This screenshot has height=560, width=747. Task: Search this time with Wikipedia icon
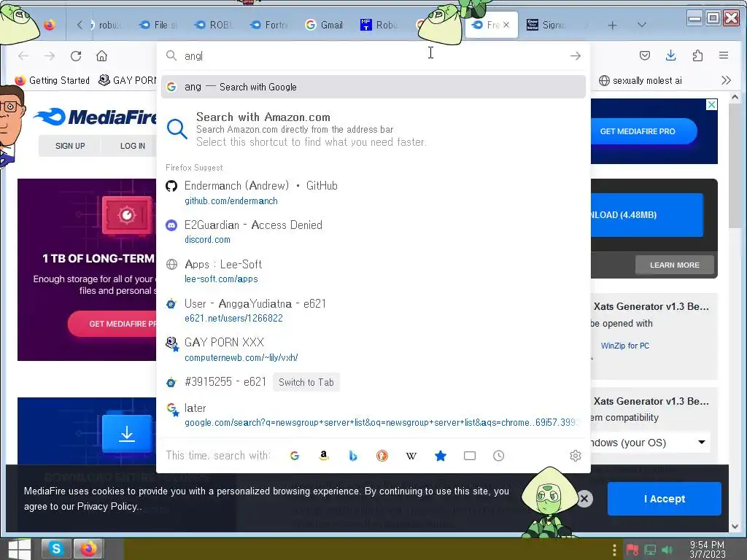(411, 456)
